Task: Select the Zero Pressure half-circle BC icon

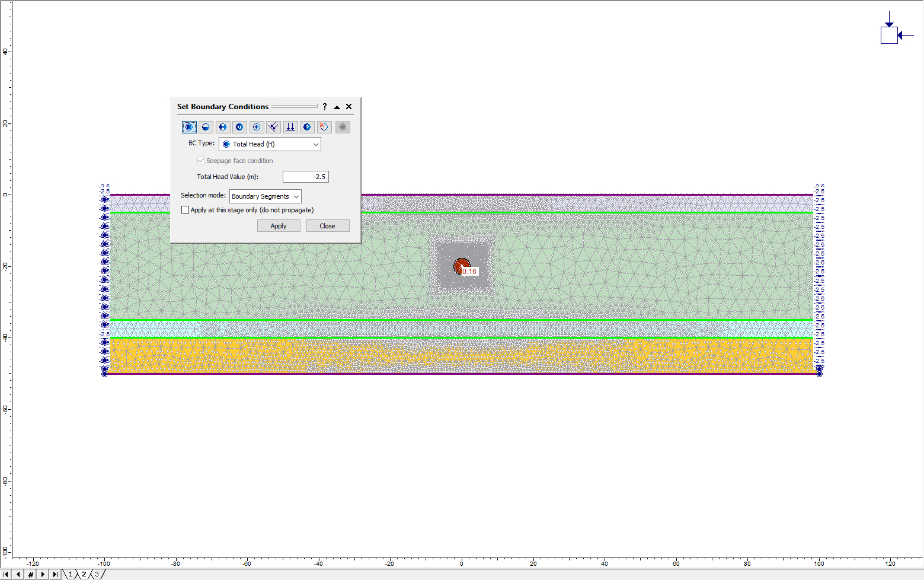Action: click(x=205, y=126)
